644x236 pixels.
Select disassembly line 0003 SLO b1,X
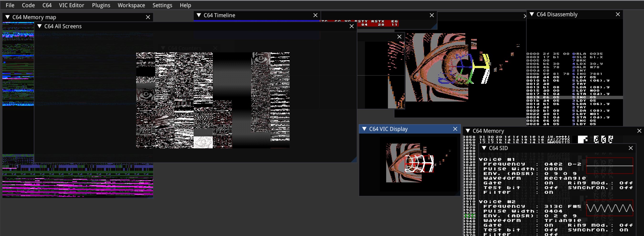point(575,57)
